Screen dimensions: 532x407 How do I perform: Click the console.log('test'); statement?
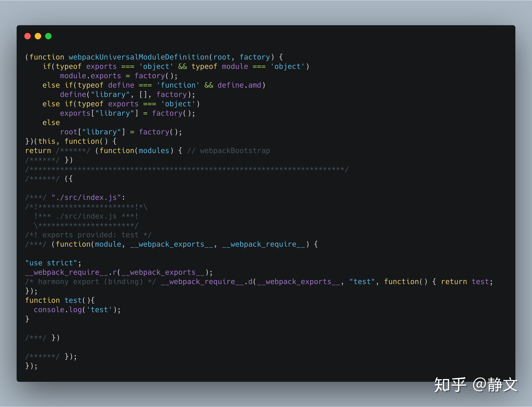[x=77, y=310]
